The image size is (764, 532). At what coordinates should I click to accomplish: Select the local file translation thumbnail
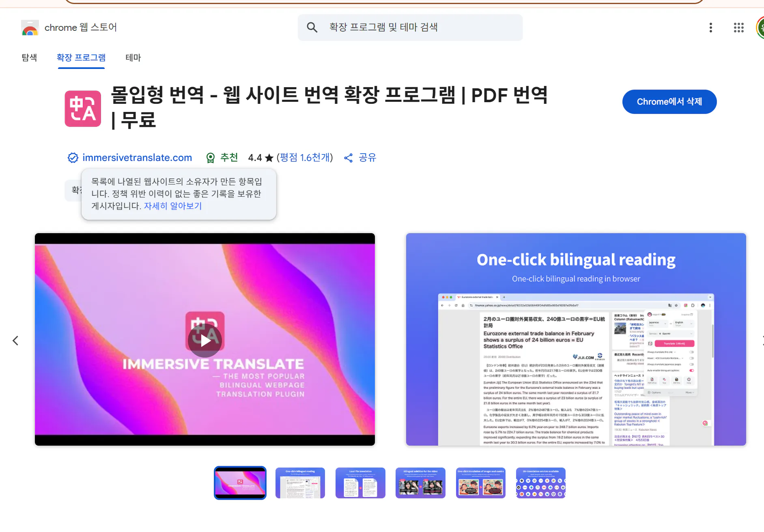tap(360, 483)
